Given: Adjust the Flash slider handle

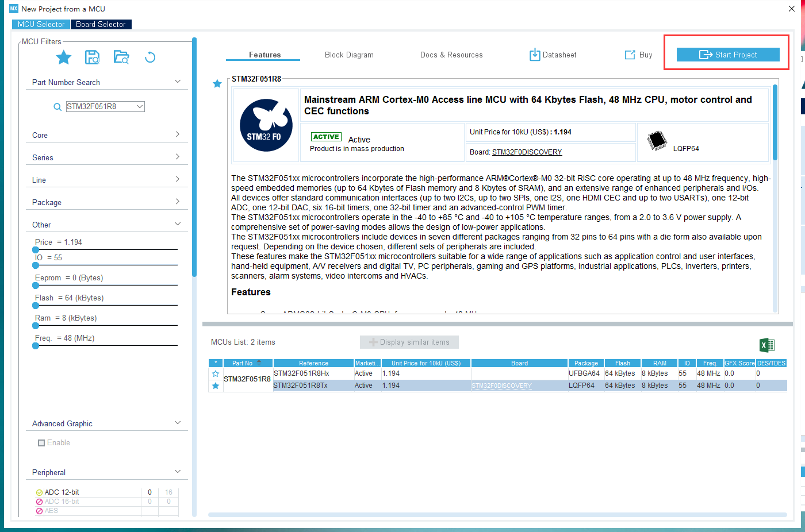Looking at the screenshot, I should pos(36,306).
